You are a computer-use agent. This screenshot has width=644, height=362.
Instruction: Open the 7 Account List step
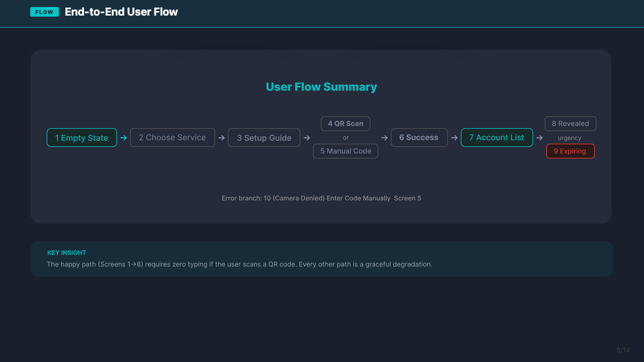496,137
